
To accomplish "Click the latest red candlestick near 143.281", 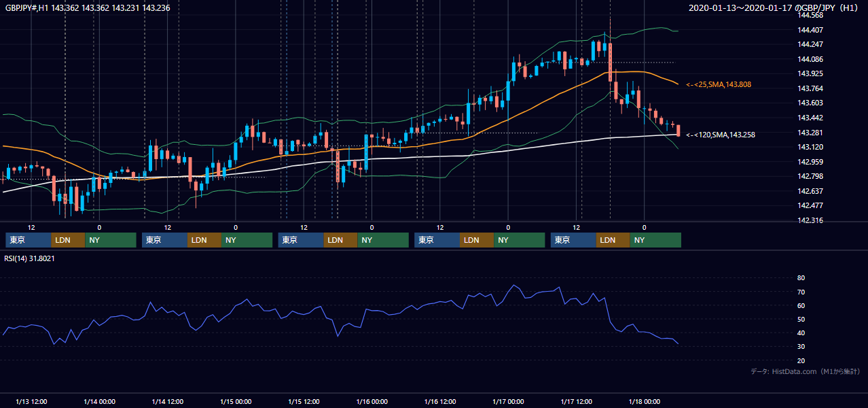I will click(678, 130).
